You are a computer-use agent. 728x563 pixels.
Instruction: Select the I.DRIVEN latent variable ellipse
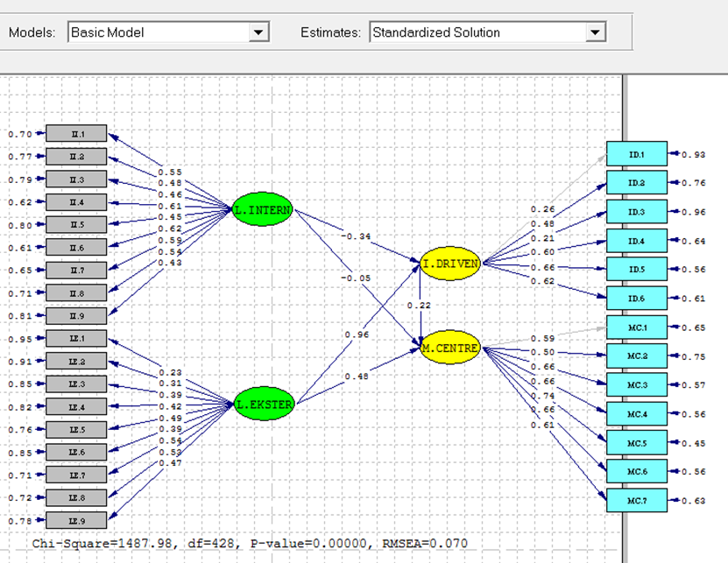coord(450,264)
